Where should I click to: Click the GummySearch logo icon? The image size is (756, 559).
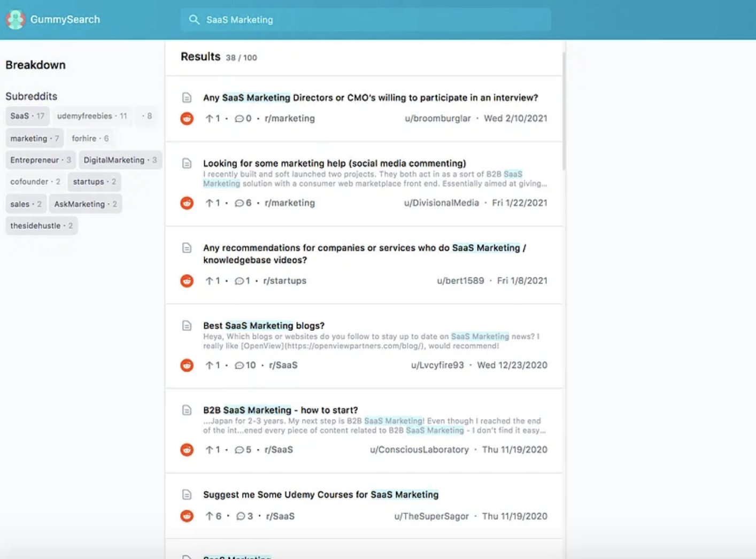pos(16,19)
